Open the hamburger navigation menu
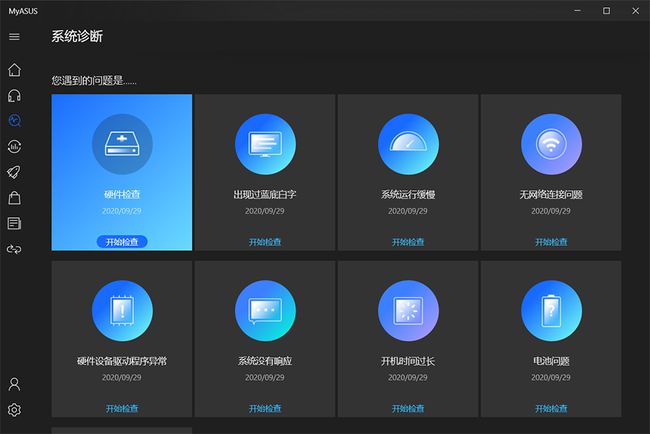Image resolution: width=650 pixels, height=434 pixels. pos(14,37)
